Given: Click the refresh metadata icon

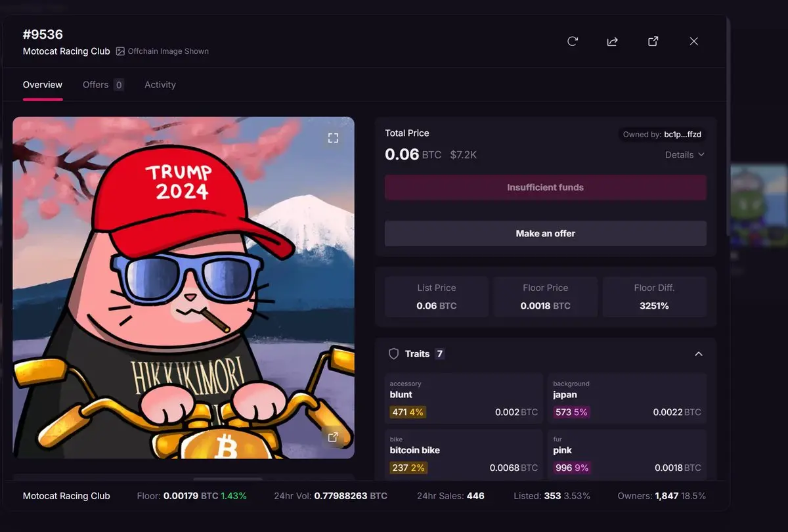Looking at the screenshot, I should [573, 41].
